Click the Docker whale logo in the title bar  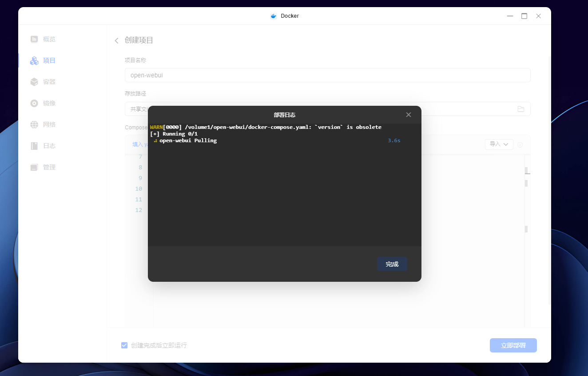pos(274,16)
